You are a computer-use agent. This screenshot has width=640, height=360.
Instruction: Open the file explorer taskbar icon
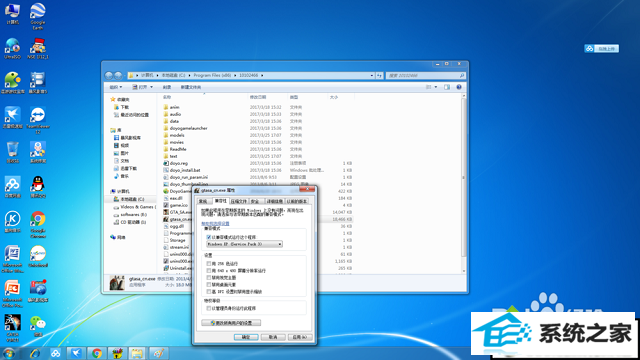click(x=137, y=353)
